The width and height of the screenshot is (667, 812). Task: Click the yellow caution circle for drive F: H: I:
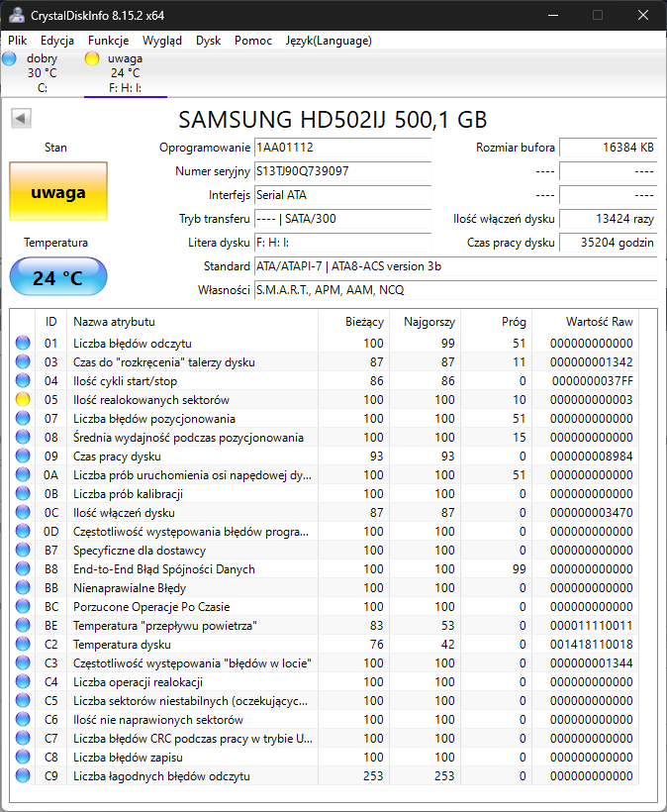pos(92,58)
